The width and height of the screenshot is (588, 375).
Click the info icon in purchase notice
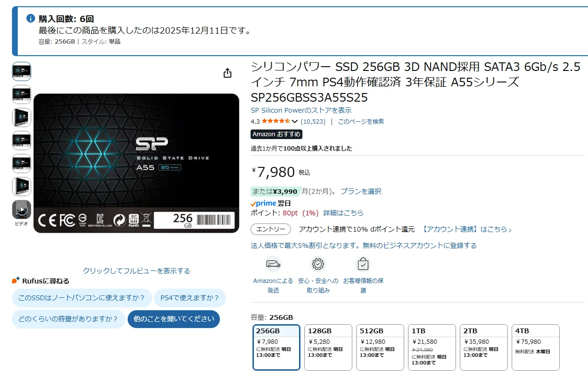point(30,19)
